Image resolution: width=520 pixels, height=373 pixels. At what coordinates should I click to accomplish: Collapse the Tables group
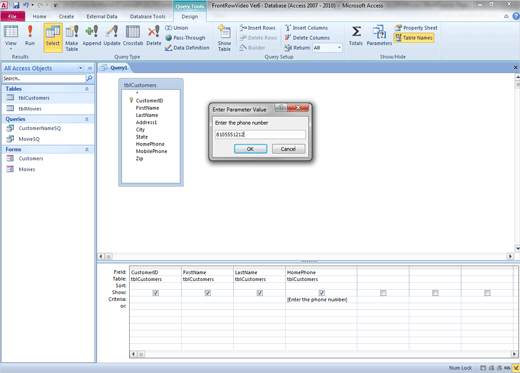87,89
